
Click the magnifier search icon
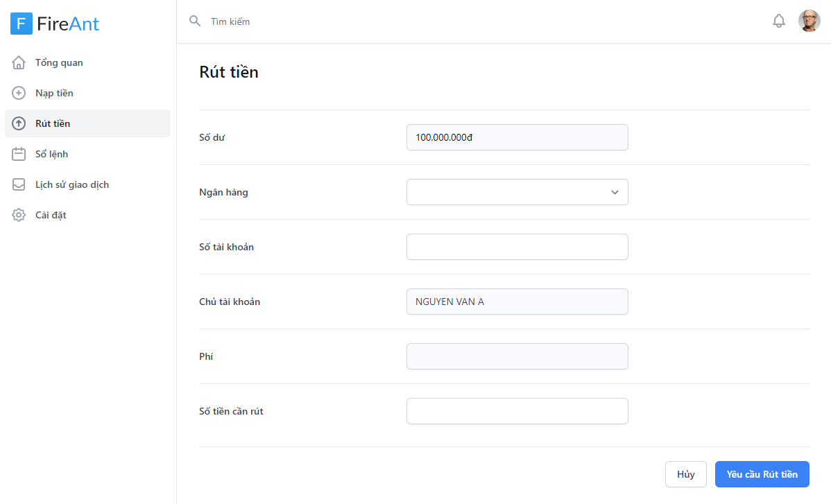pos(195,21)
